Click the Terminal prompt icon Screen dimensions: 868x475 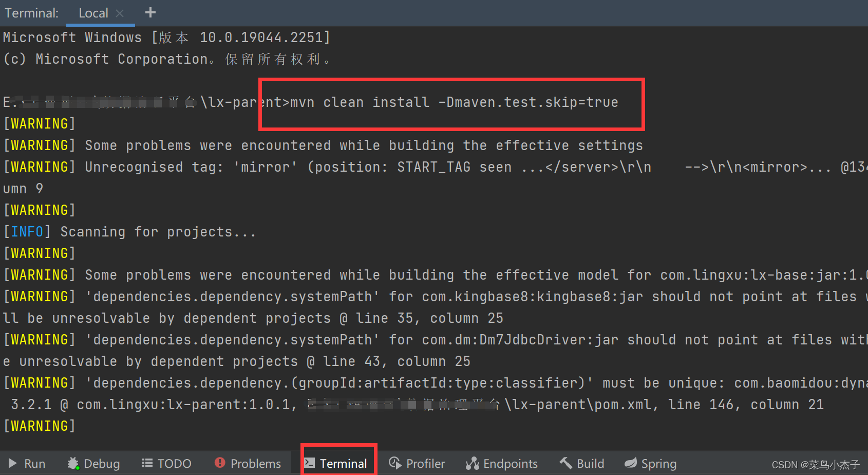click(309, 463)
